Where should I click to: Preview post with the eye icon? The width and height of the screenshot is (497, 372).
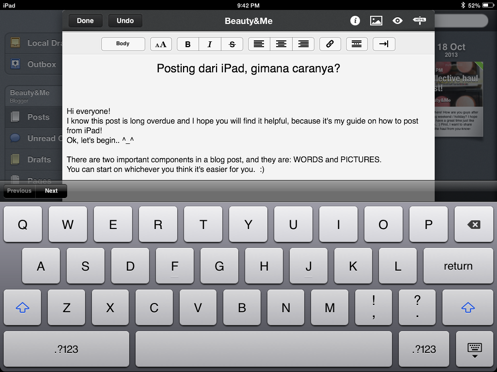pos(397,21)
